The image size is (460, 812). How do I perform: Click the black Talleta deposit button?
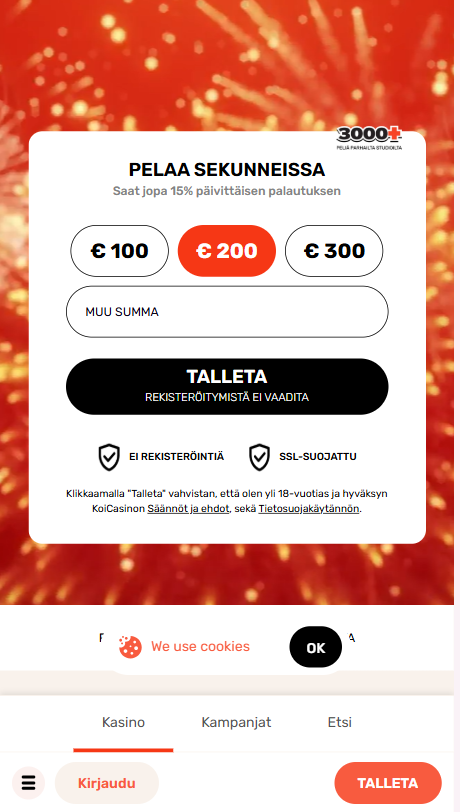pos(227,386)
